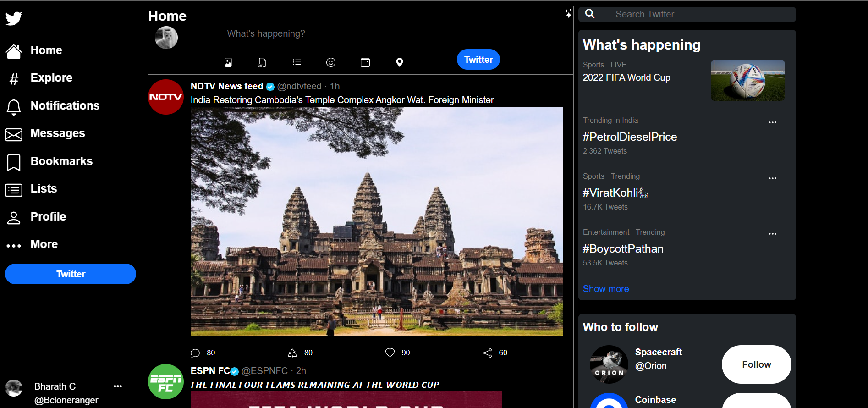Go to Lists in the sidebar
868x408 pixels.
(x=44, y=188)
